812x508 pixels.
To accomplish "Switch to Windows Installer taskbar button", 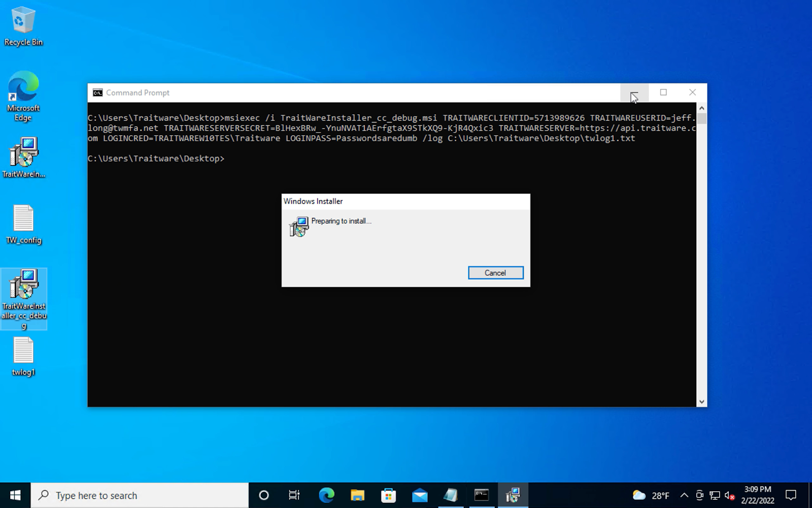I will pyautogui.click(x=513, y=495).
